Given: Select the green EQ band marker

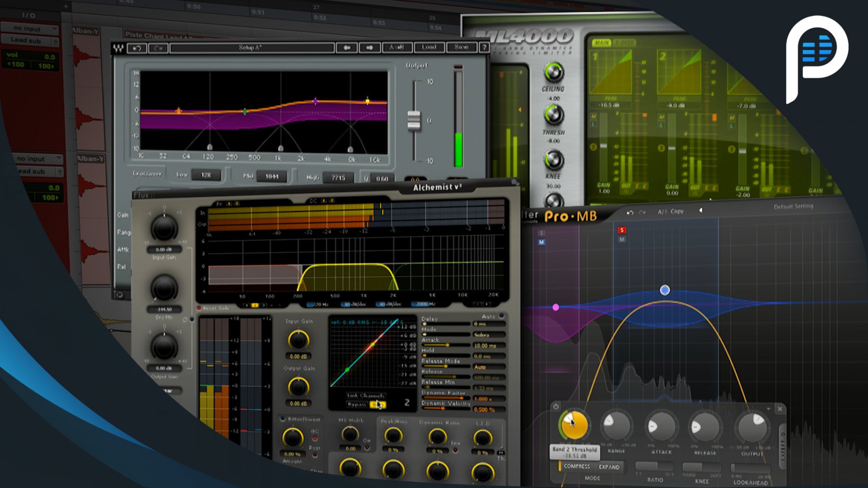Looking at the screenshot, I should coord(245,111).
